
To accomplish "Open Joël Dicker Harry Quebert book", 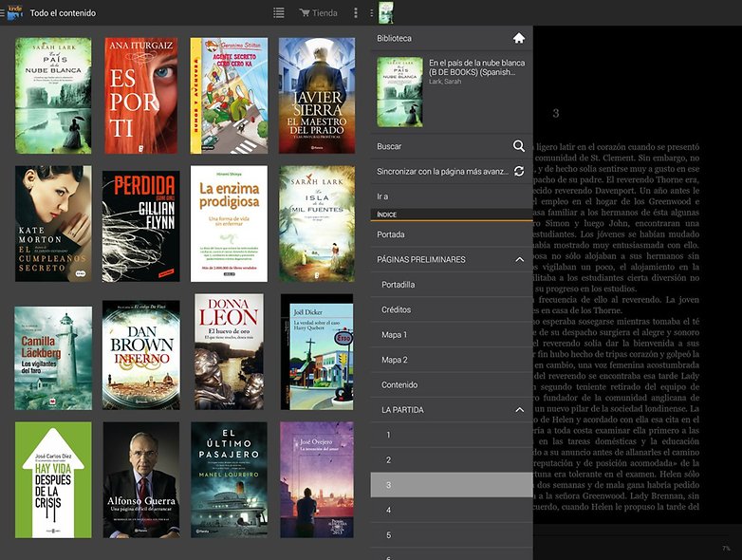I will point(317,352).
